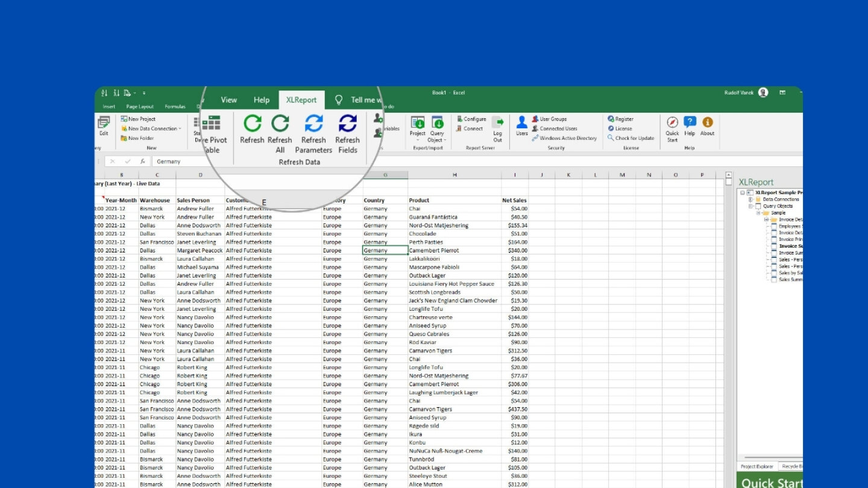Open the Query Object dropdown arrow
The height and width of the screenshot is (488, 868).
pos(445,140)
